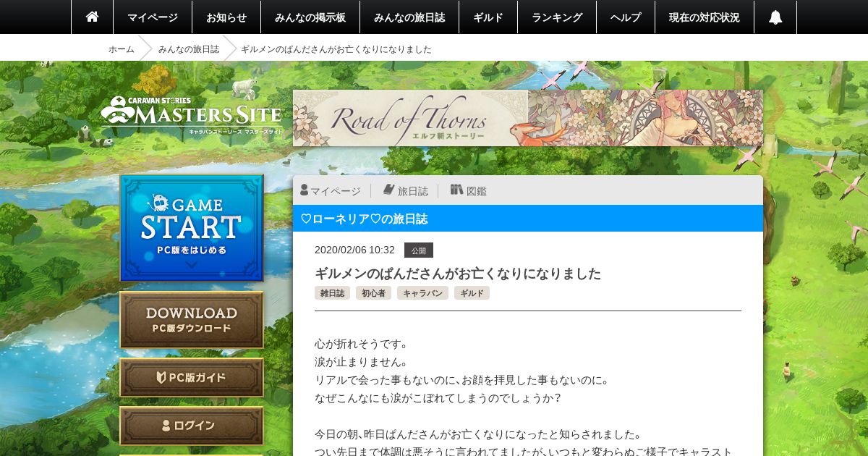The height and width of the screenshot is (456, 868).
Task: Click the text line 心が折れそうです。
Action: tap(362, 344)
